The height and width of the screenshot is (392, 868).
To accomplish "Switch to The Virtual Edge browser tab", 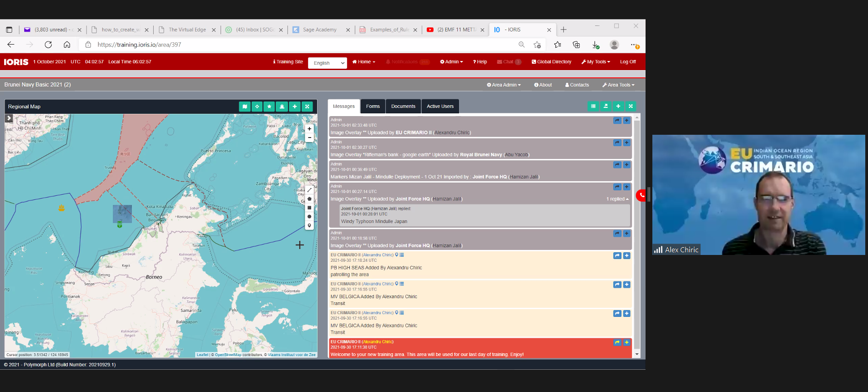I will click(187, 30).
